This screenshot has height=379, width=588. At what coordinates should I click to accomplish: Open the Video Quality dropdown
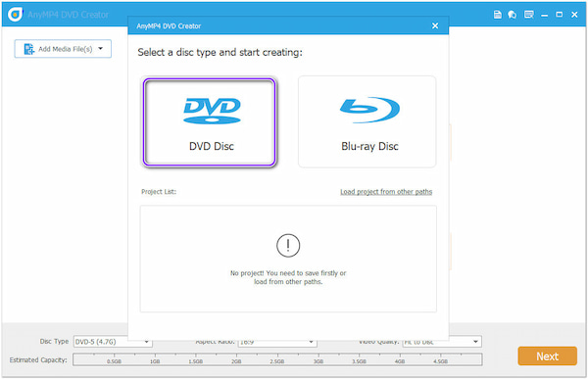click(x=442, y=342)
